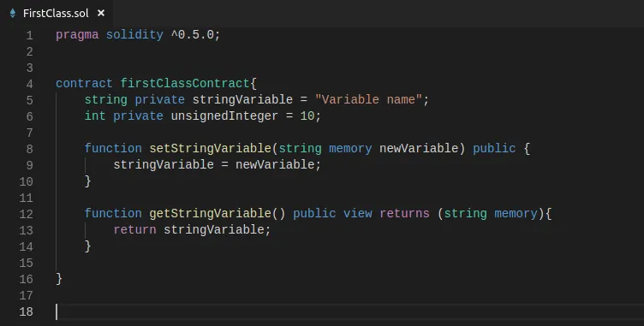This screenshot has width=644, height=326.
Task: Click 'getStringVariable' function name
Action: pos(210,214)
